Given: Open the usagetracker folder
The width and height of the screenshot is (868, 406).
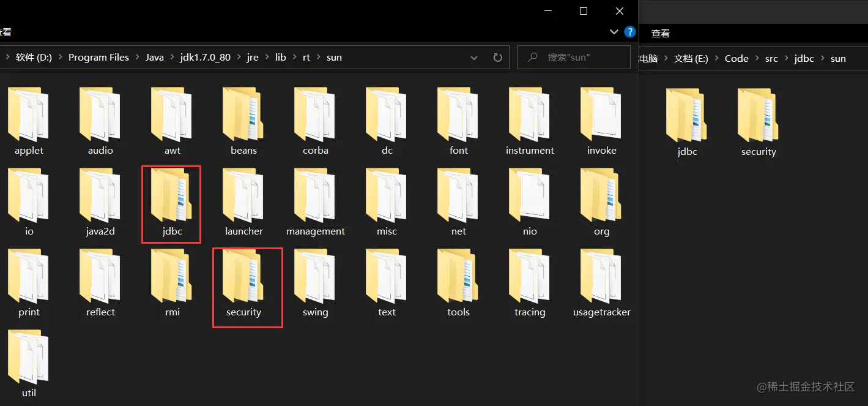Looking at the screenshot, I should point(601,283).
